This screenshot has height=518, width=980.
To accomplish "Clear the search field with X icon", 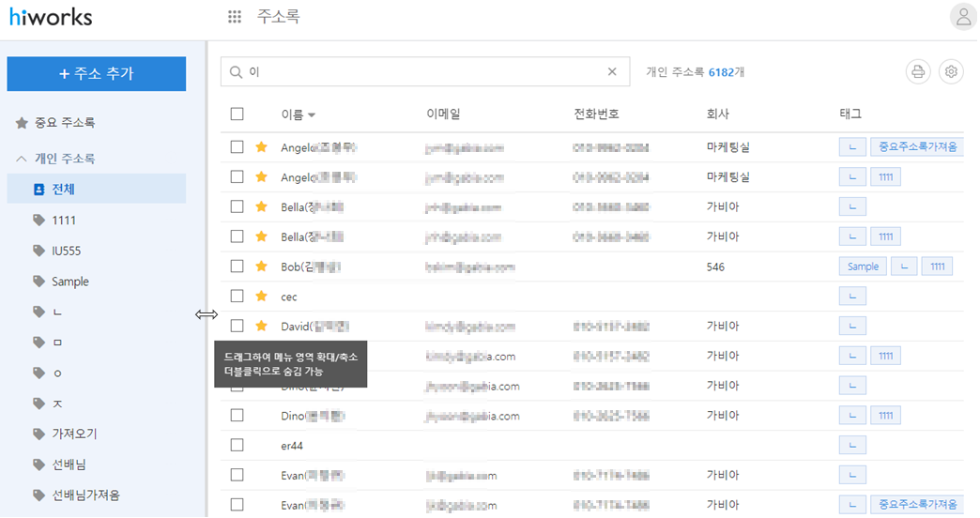I will coord(612,71).
